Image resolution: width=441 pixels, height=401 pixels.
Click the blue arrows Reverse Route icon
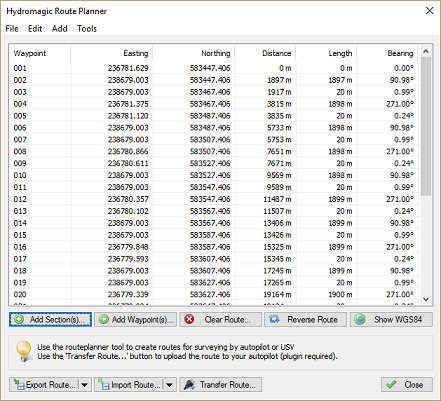[x=274, y=319]
